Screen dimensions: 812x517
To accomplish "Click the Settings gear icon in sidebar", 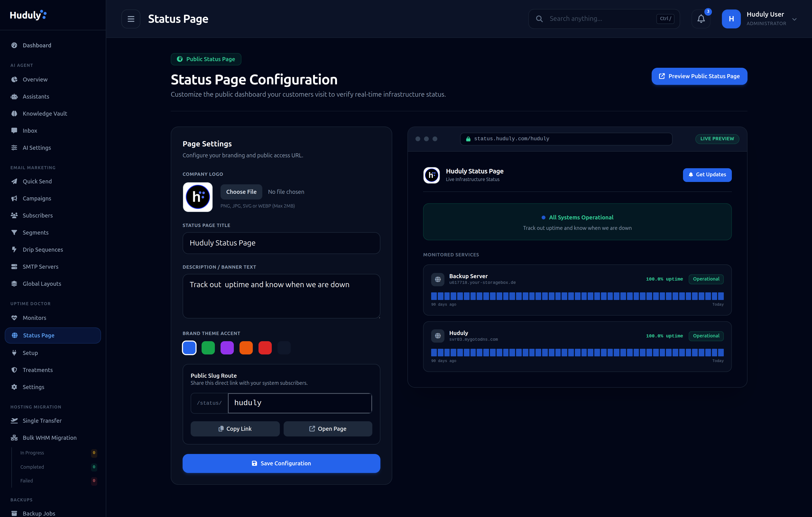I will pos(14,387).
